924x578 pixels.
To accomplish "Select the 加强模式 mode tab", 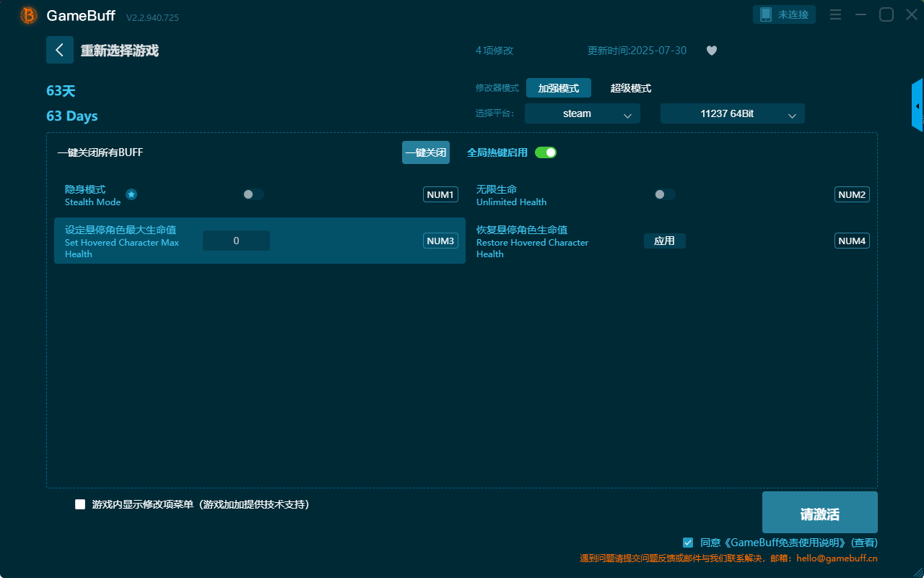I will pyautogui.click(x=559, y=88).
